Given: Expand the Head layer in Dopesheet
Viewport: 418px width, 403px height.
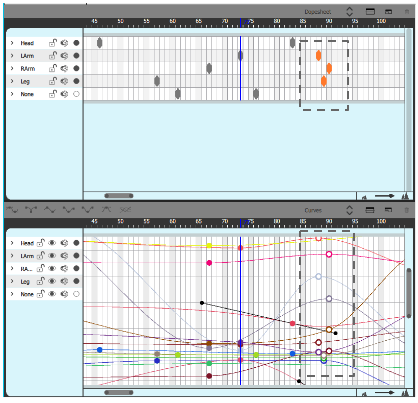Looking at the screenshot, I should [x=12, y=43].
